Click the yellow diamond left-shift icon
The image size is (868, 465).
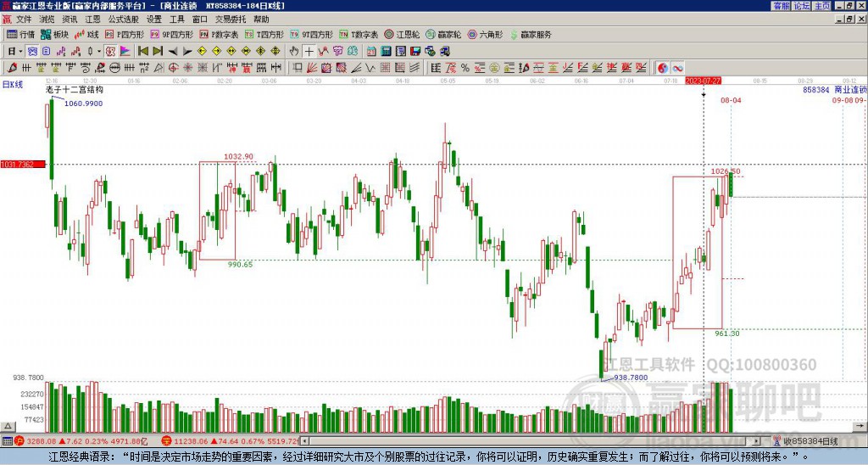pos(202,51)
